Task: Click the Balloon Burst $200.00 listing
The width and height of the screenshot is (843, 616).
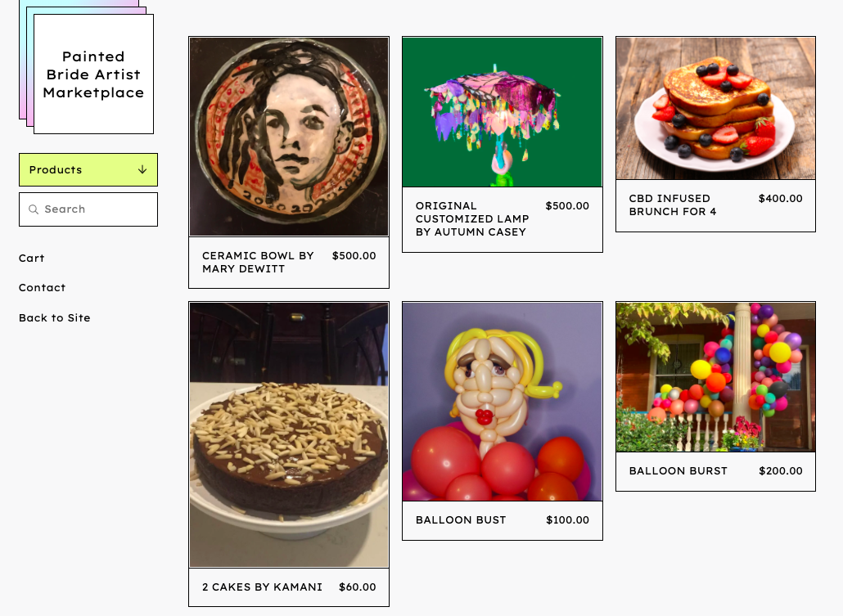Action: click(x=715, y=471)
